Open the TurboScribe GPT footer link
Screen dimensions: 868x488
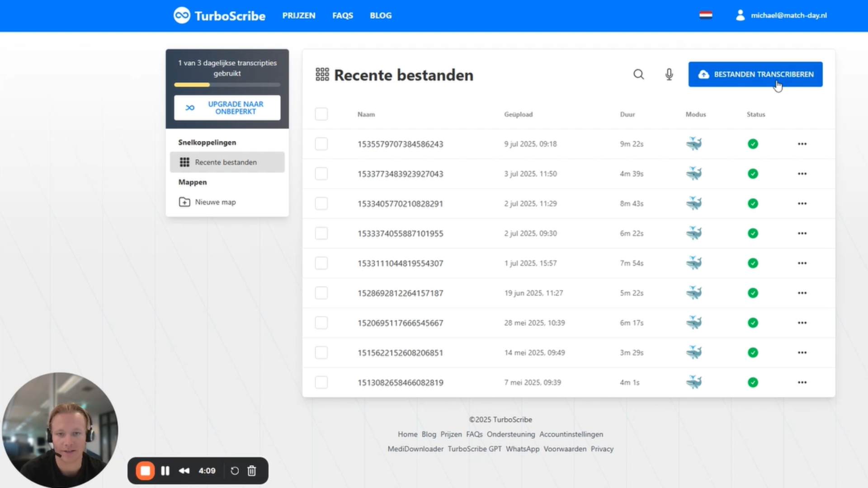475,449
